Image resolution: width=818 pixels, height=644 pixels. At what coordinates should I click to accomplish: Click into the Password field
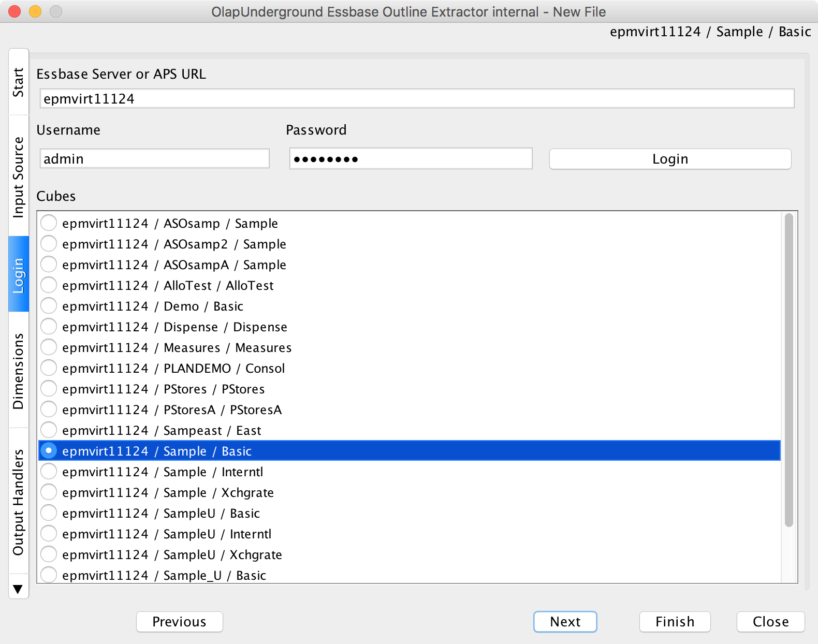[411, 158]
